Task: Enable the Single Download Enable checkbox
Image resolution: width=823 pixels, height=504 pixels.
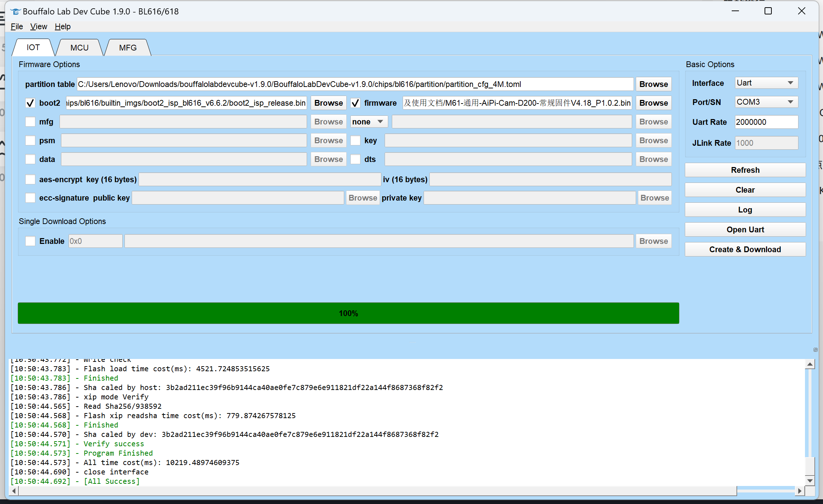Action: pos(31,241)
